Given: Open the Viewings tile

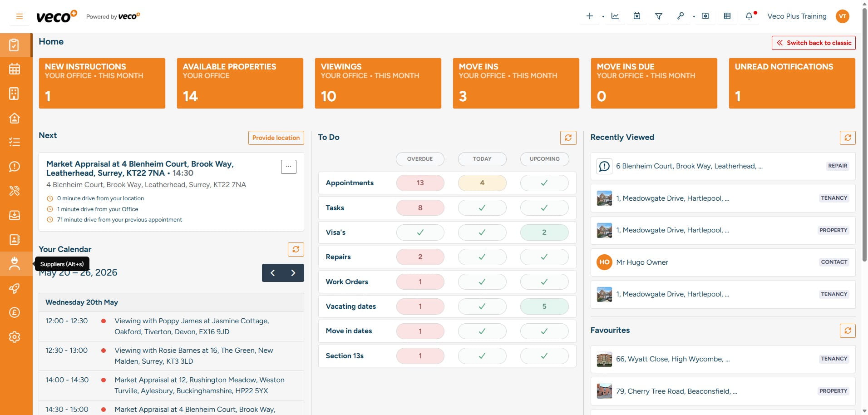Looking at the screenshot, I should pos(378,83).
